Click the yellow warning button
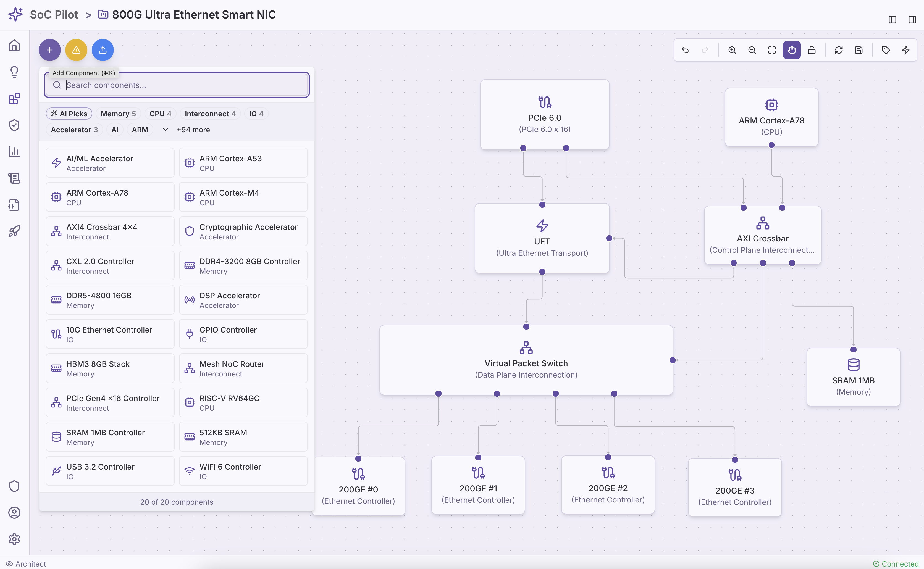Viewport: 924px width, 569px height. [x=76, y=50]
